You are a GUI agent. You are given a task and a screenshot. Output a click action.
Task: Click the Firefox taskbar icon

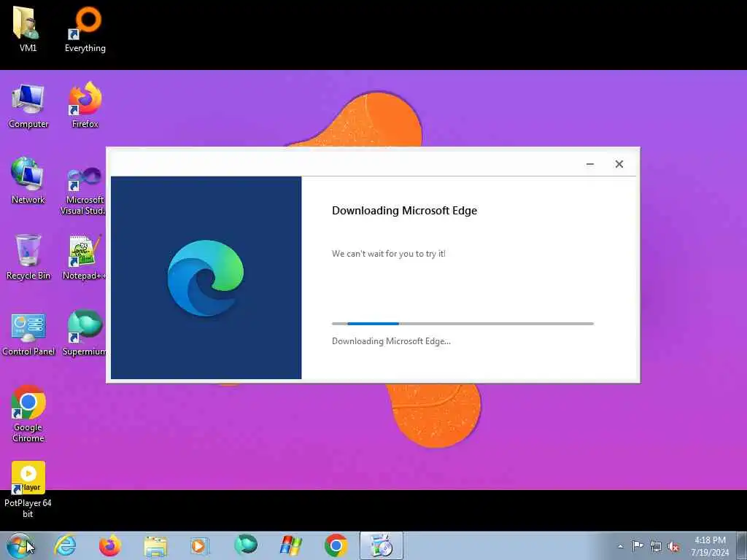tap(109, 545)
